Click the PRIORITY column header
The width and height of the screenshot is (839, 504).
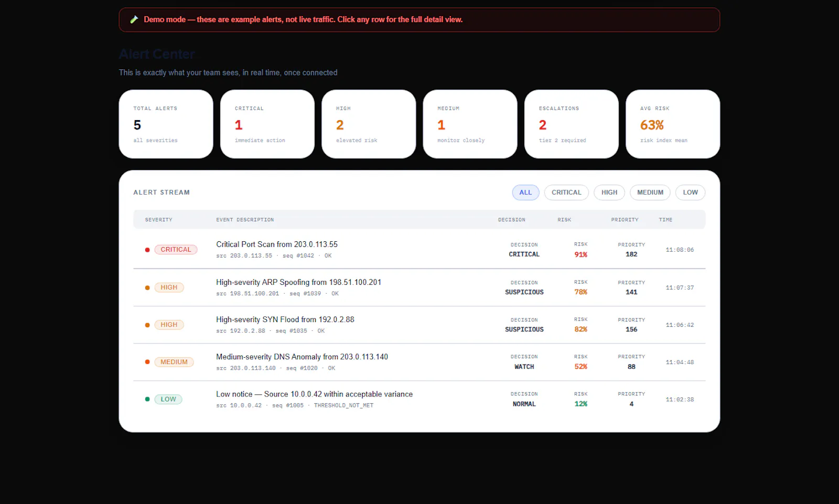(x=625, y=220)
